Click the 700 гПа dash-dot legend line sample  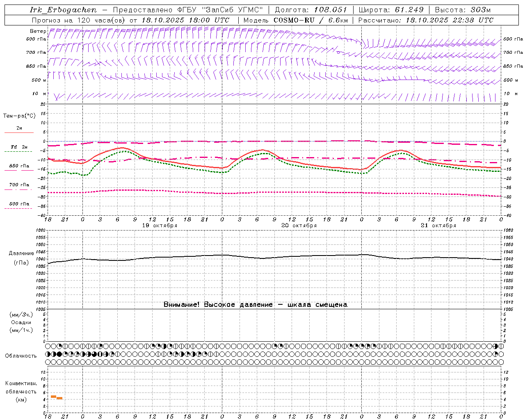pyautogui.click(x=19, y=189)
